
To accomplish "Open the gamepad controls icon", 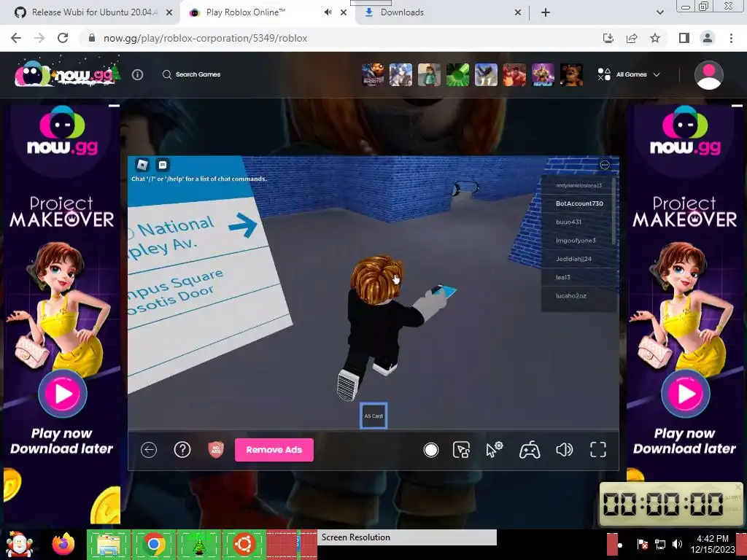I will tap(530, 450).
